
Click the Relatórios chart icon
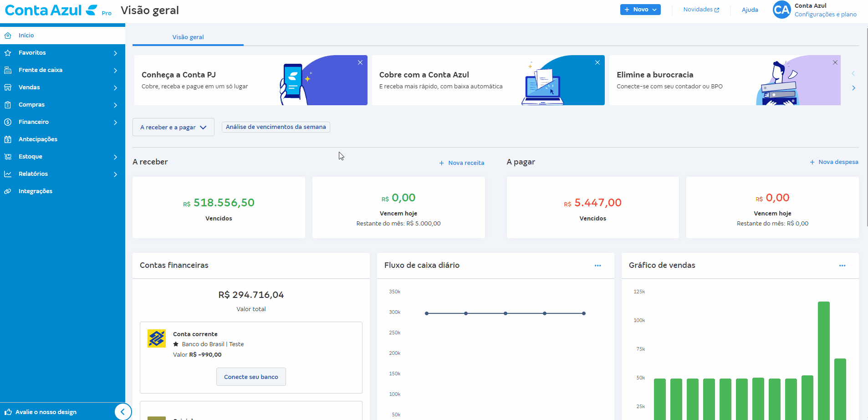[8, 174]
